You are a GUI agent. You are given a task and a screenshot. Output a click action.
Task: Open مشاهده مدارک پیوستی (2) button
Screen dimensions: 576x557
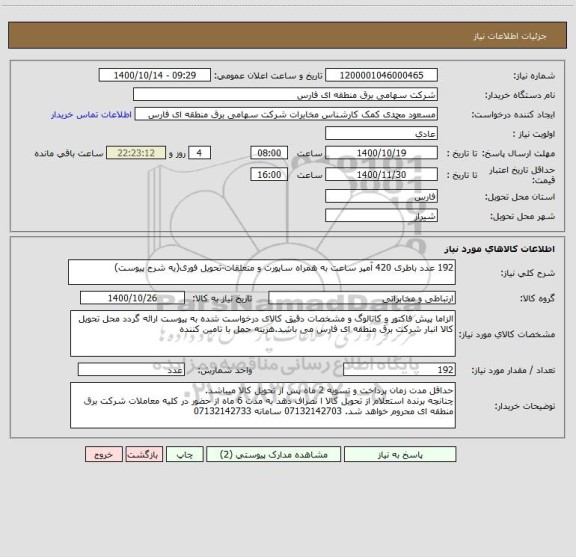coord(274,454)
